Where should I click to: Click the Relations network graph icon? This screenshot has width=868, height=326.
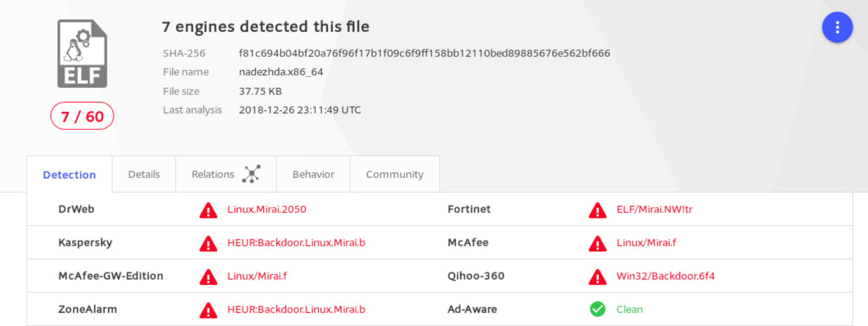(251, 174)
